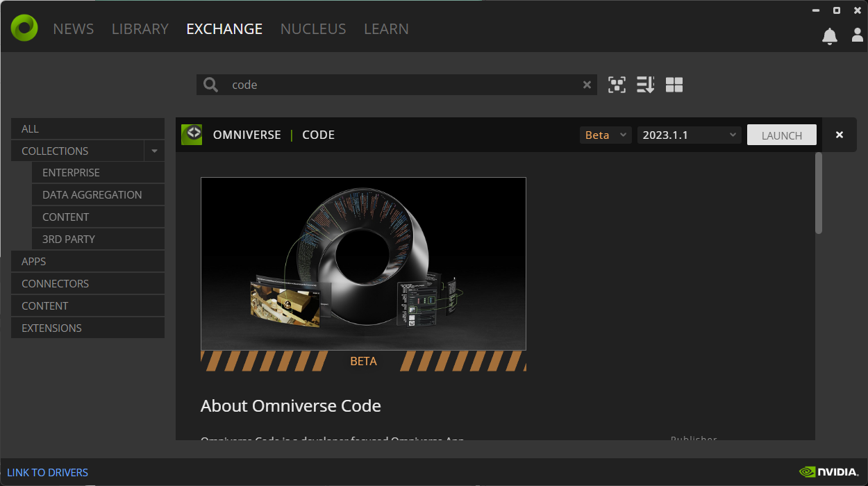Maximize the launcher window
868x486 pixels.
pos(837,10)
